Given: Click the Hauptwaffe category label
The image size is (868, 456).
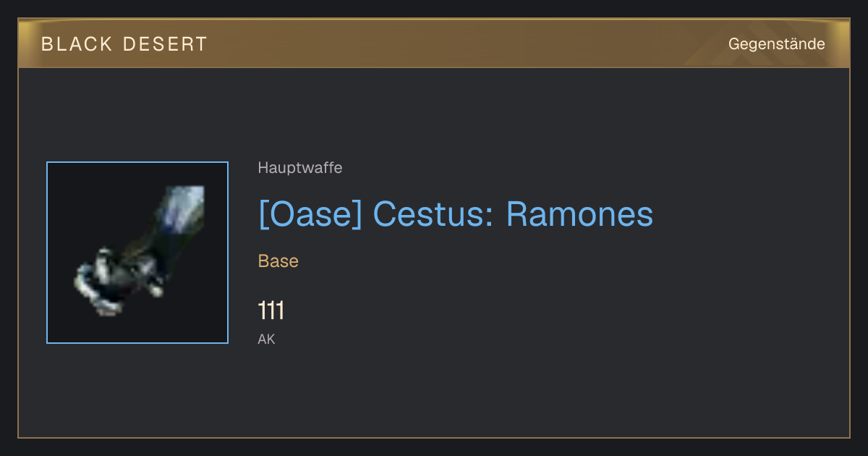Looking at the screenshot, I should 300,168.
